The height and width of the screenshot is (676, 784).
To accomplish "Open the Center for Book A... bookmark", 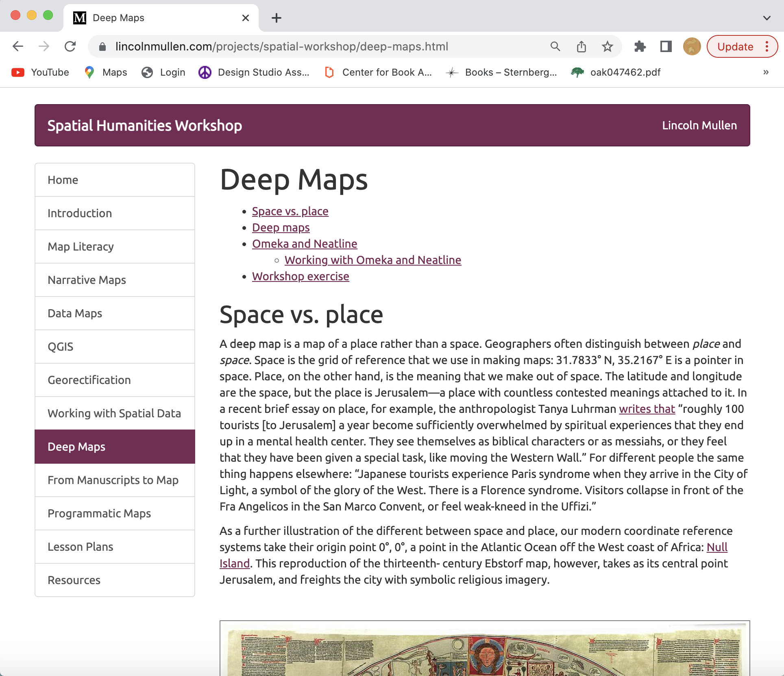I will pyautogui.click(x=378, y=72).
